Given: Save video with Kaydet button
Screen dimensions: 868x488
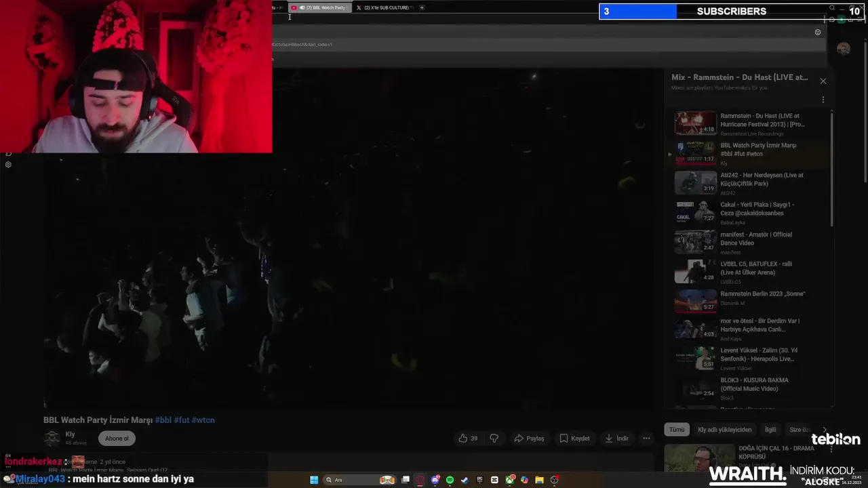Looking at the screenshot, I should (574, 439).
